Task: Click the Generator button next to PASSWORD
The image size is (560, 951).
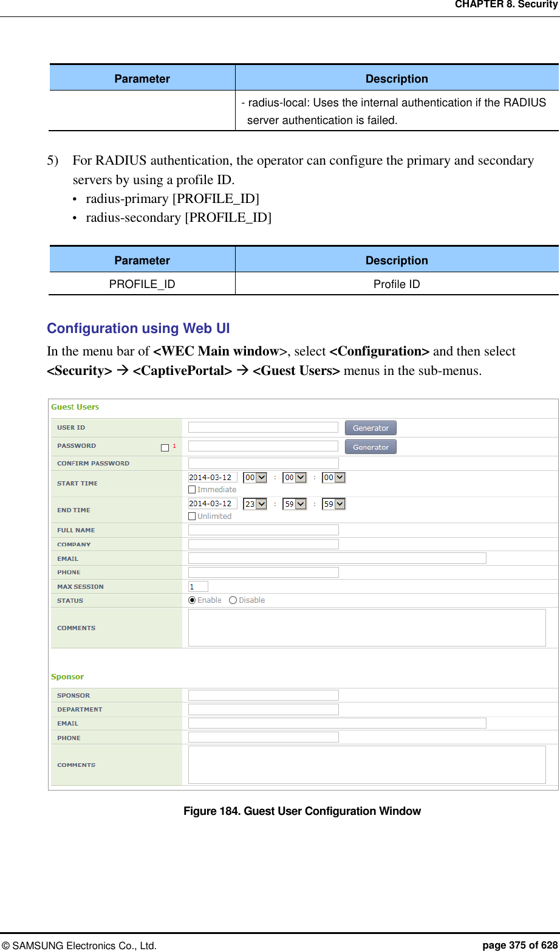Action: pyautogui.click(x=370, y=446)
